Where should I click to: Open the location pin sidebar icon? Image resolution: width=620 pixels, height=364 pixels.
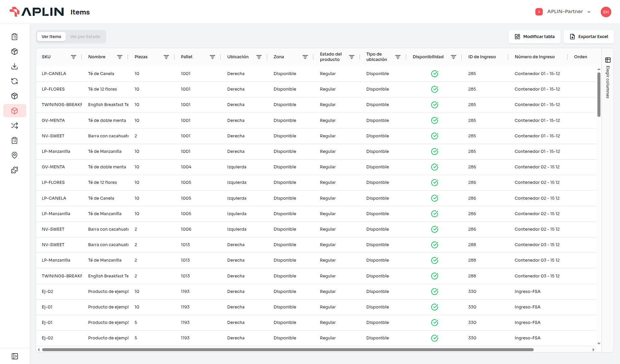pyautogui.click(x=14, y=155)
